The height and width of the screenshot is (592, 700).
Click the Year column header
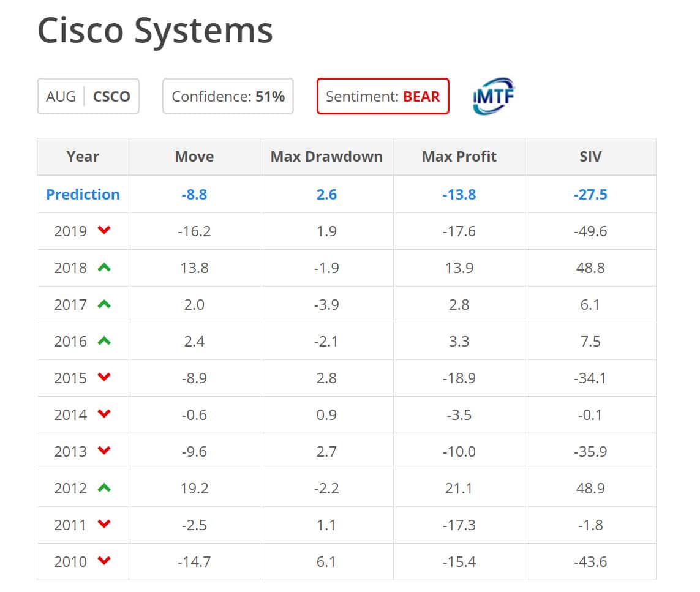(83, 157)
